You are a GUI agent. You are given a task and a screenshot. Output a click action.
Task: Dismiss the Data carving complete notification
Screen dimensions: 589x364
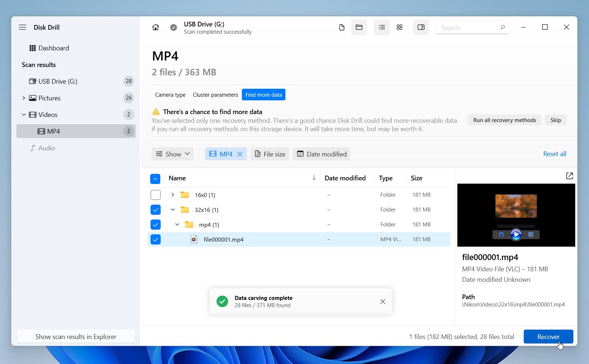coord(383,301)
